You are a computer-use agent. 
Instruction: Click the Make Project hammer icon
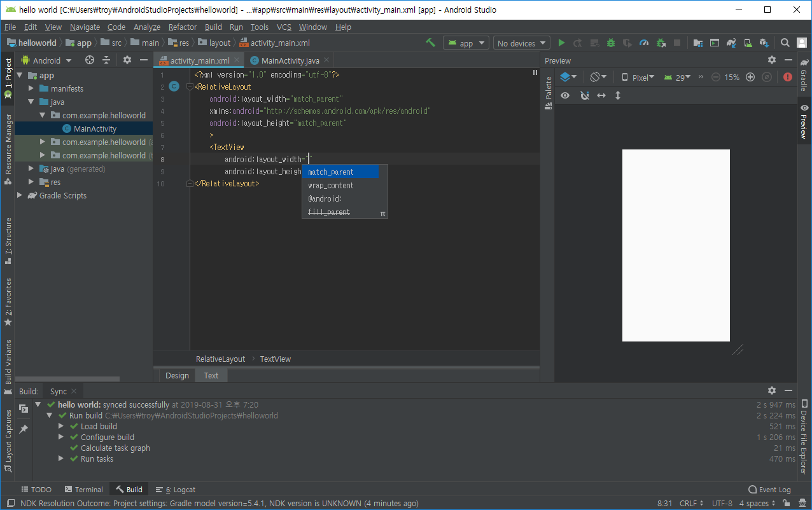[x=431, y=43]
